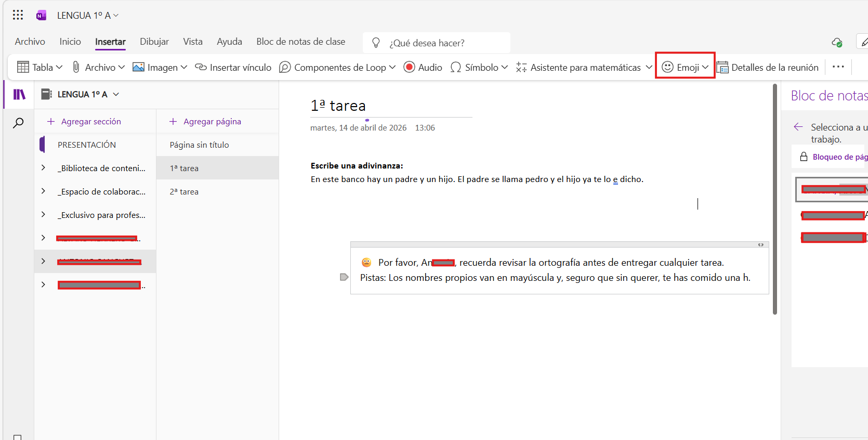Click Agregar sección
Screen dimensions: 868x440
pyautogui.click(x=84, y=121)
